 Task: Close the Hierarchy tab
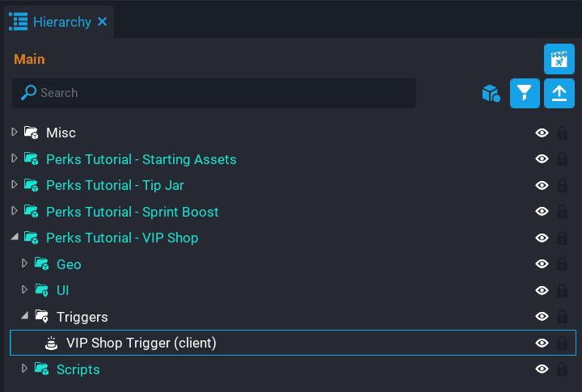(x=102, y=22)
